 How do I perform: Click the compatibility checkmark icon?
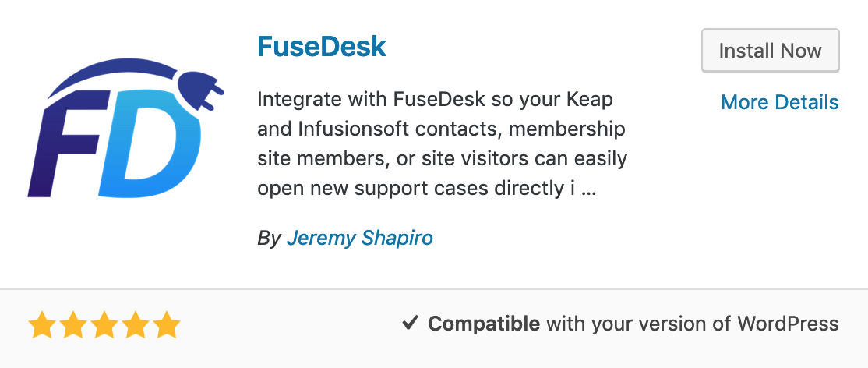pos(410,323)
